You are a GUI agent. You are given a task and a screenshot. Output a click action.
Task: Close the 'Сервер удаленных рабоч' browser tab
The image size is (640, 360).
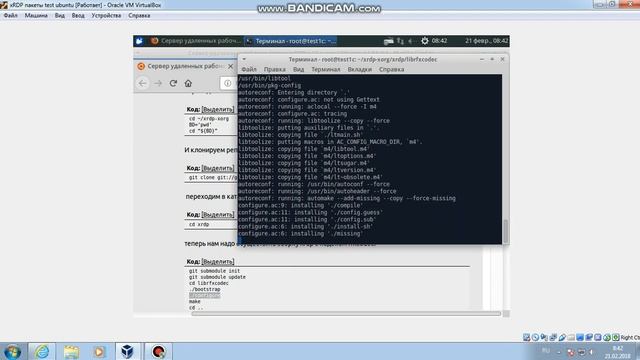[231, 66]
